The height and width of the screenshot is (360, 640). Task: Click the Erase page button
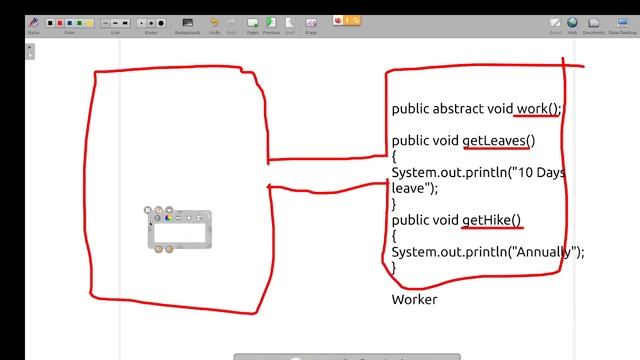tap(311, 25)
